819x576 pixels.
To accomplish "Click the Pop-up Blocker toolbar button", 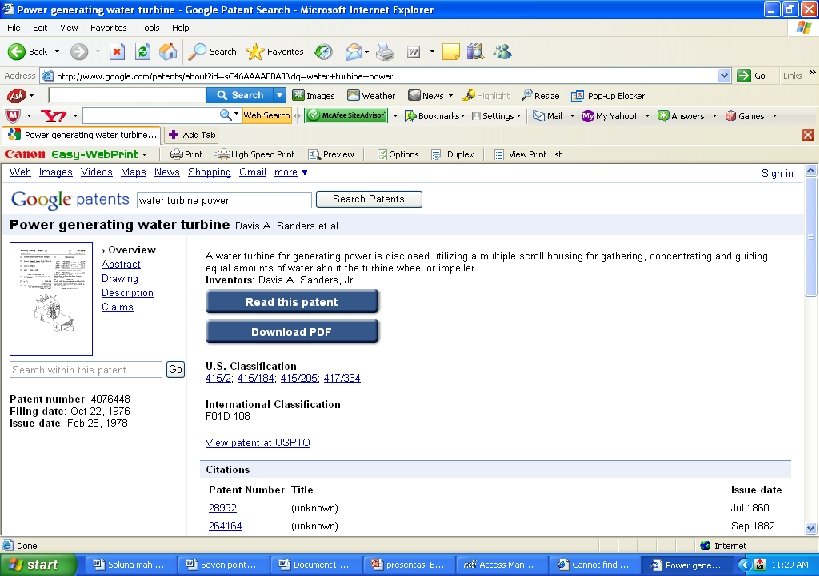I will point(608,96).
